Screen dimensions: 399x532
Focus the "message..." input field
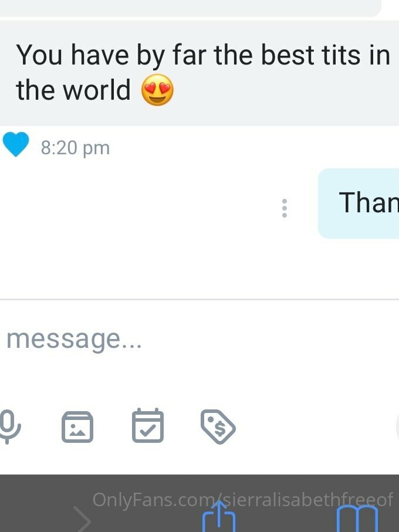[199, 339]
